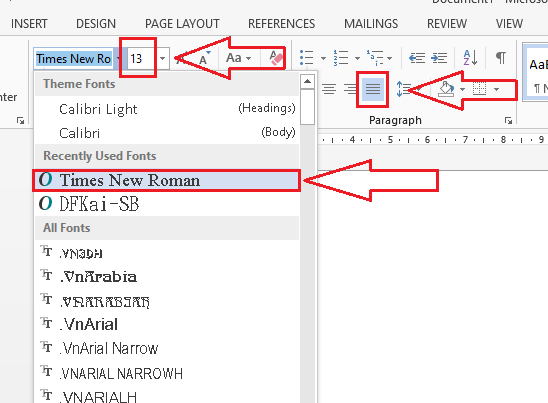Apply a numbered list

(x=341, y=58)
